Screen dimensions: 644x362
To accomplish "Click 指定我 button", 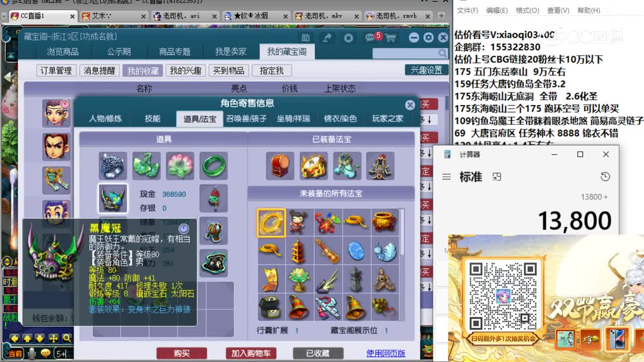I will pos(272,71).
